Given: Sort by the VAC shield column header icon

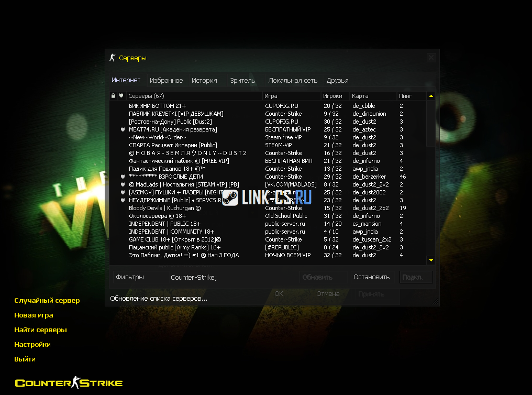Looking at the screenshot, I should 121,96.
